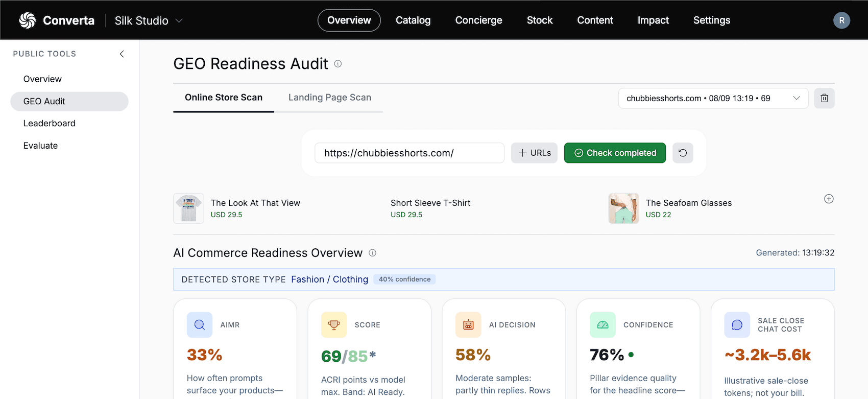Collapse the Public Tools sidebar

coord(122,54)
